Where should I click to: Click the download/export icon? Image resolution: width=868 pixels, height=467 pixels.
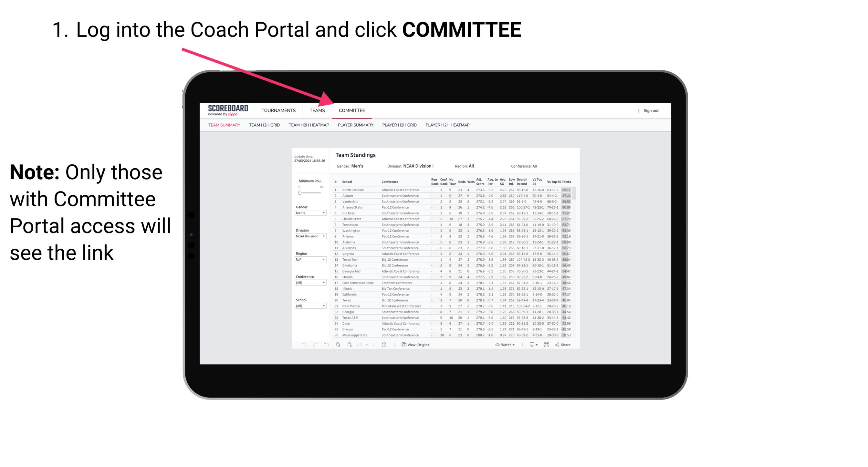(x=530, y=345)
